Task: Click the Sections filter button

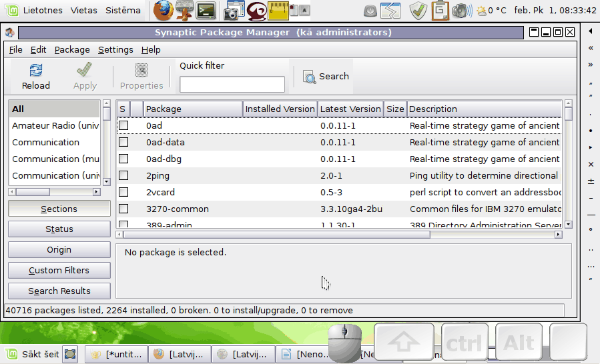Action: (59, 209)
